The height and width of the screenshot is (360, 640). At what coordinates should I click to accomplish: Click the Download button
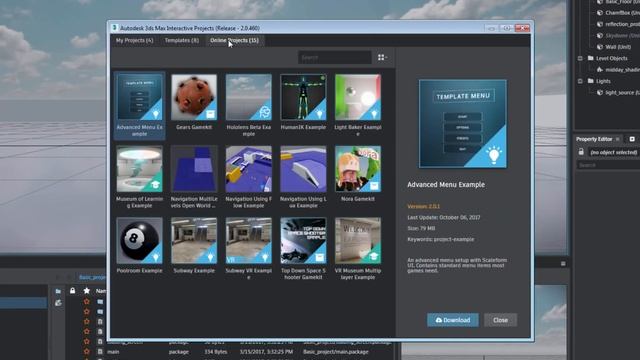(453, 320)
